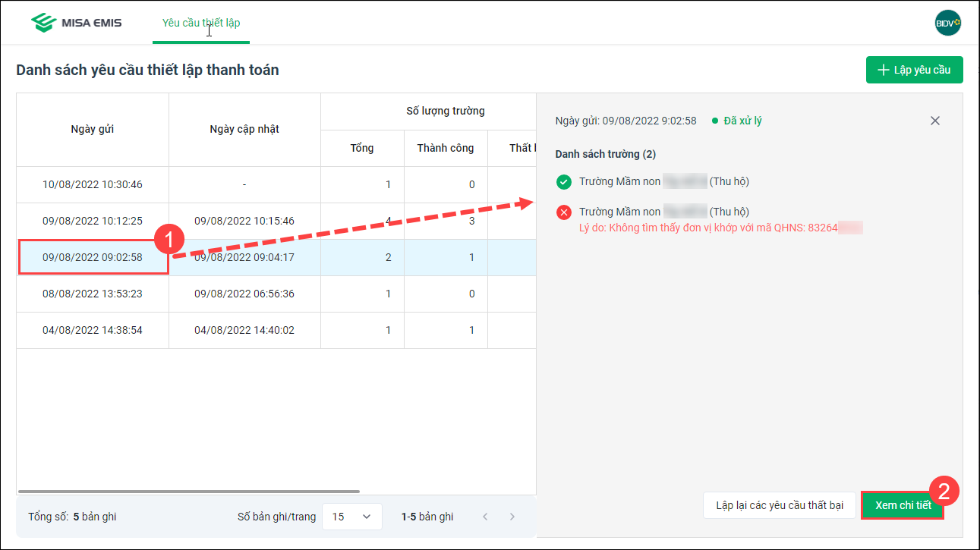Image resolution: width=980 pixels, height=550 pixels.
Task: Click the Ngày cập nhật column header
Action: click(x=244, y=129)
